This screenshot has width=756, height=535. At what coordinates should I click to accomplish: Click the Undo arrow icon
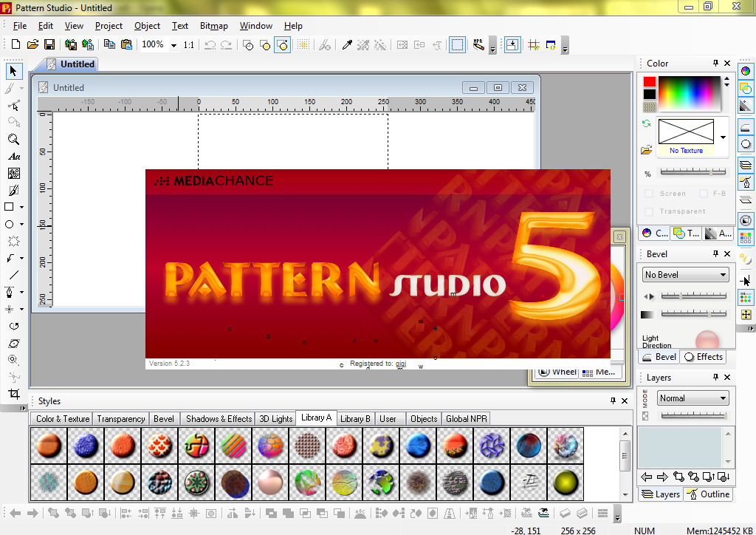pyautogui.click(x=210, y=45)
